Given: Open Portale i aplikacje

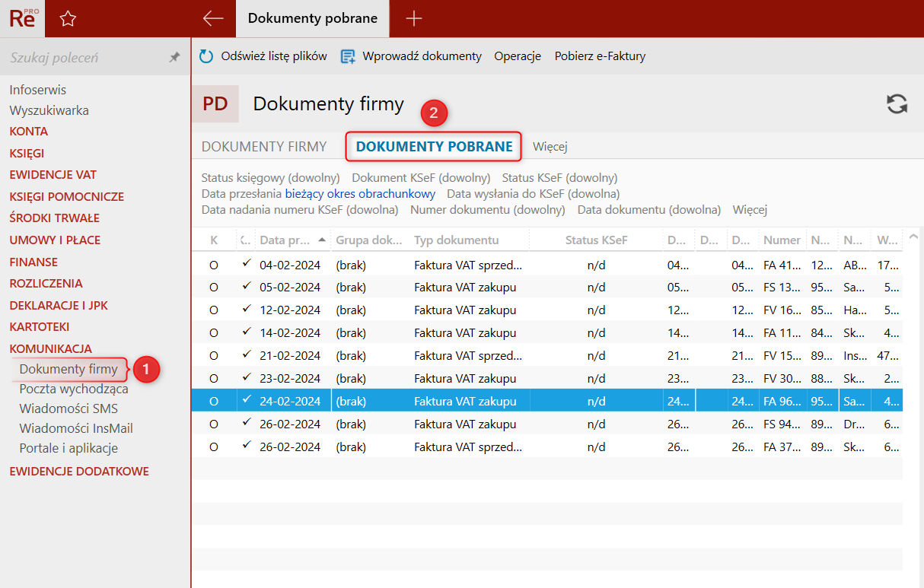Looking at the screenshot, I should point(69,448).
